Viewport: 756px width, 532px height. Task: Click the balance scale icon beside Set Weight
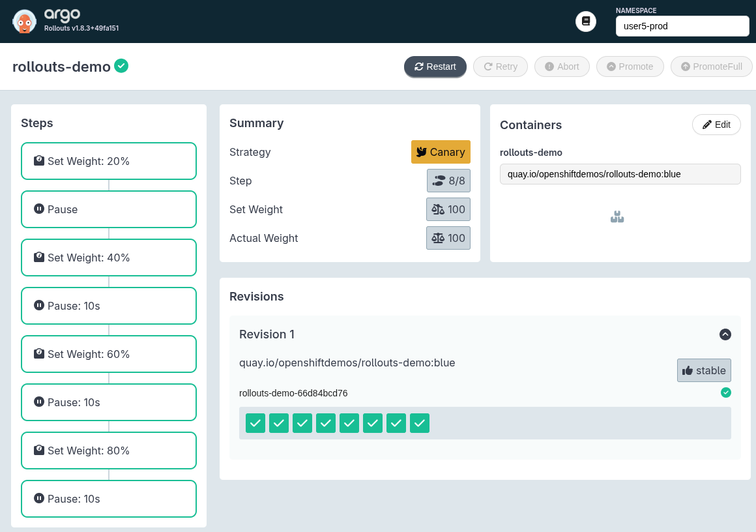[x=438, y=209]
